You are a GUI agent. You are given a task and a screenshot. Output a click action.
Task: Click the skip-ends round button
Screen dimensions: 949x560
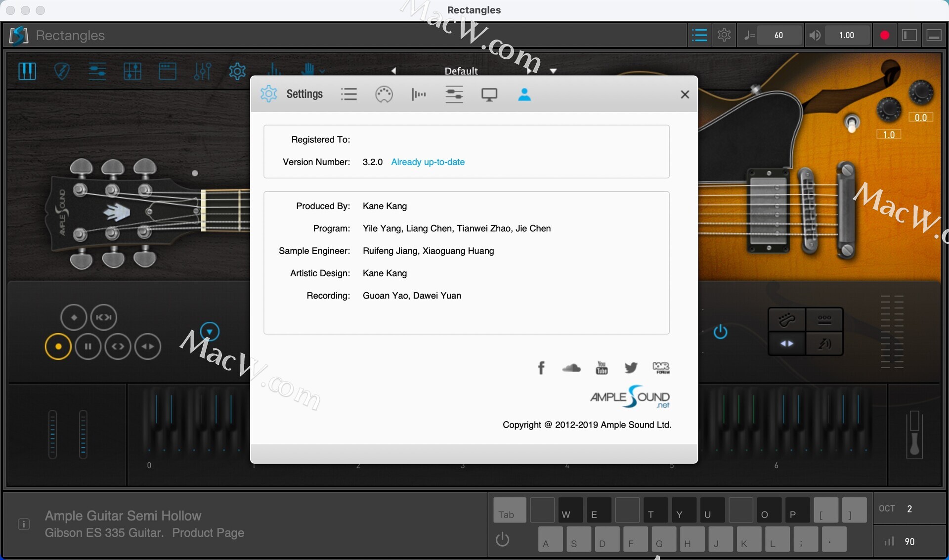click(x=104, y=317)
